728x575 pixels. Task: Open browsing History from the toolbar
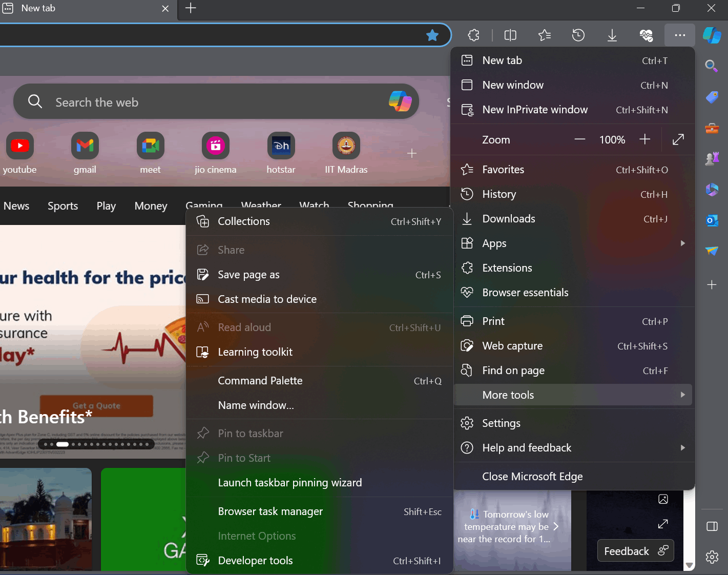578,35
